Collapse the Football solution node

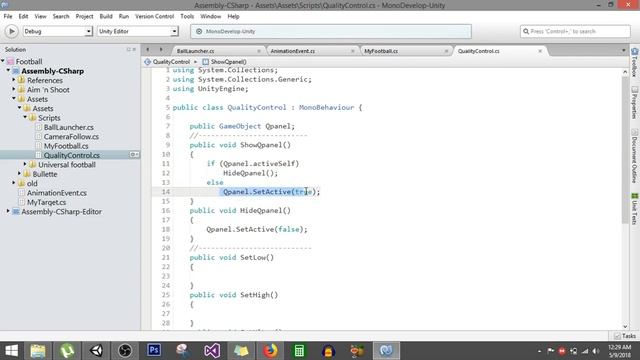click(x=3, y=61)
